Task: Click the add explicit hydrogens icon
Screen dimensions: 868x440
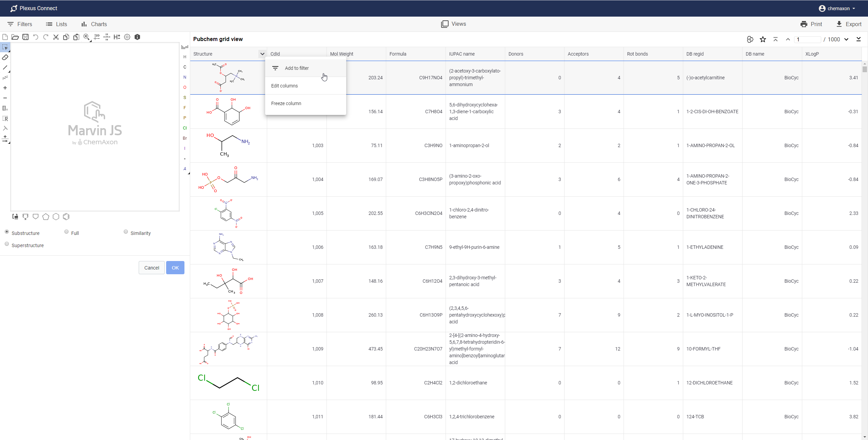Action: tap(117, 37)
